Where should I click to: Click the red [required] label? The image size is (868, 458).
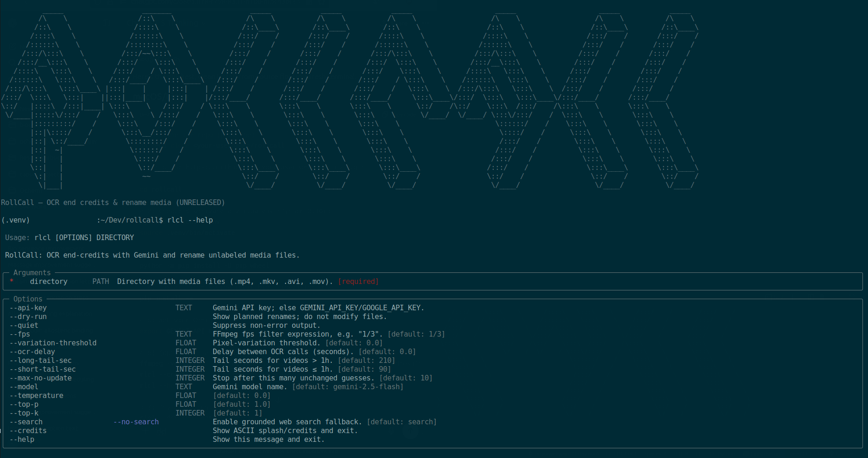click(x=358, y=282)
